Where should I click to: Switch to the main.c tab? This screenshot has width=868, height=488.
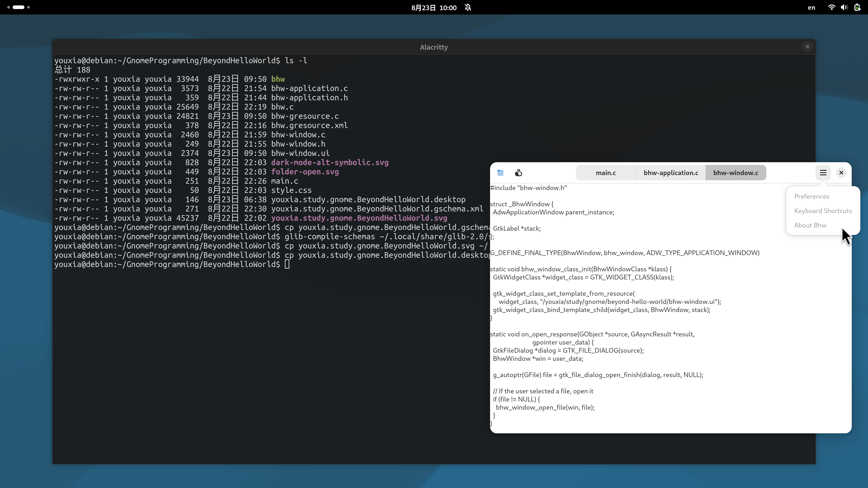coord(606,172)
